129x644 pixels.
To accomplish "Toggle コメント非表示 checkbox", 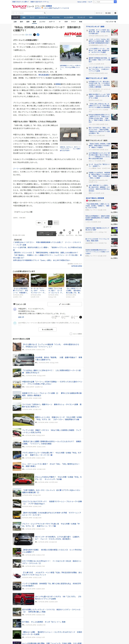I will pyautogui.click(x=71, y=334).
